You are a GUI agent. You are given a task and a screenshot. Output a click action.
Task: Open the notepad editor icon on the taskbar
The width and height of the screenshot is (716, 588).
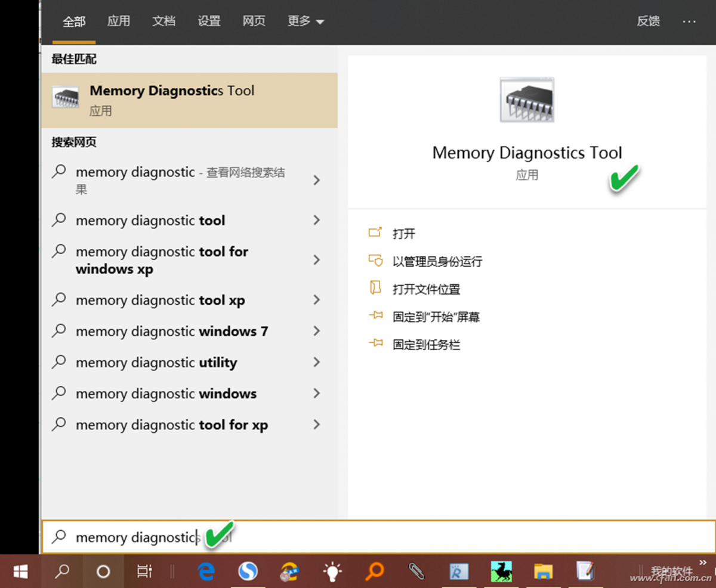coord(585,571)
